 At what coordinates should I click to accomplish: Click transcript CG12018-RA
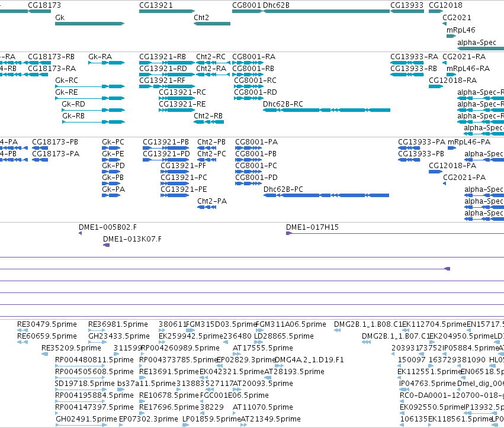point(436,86)
